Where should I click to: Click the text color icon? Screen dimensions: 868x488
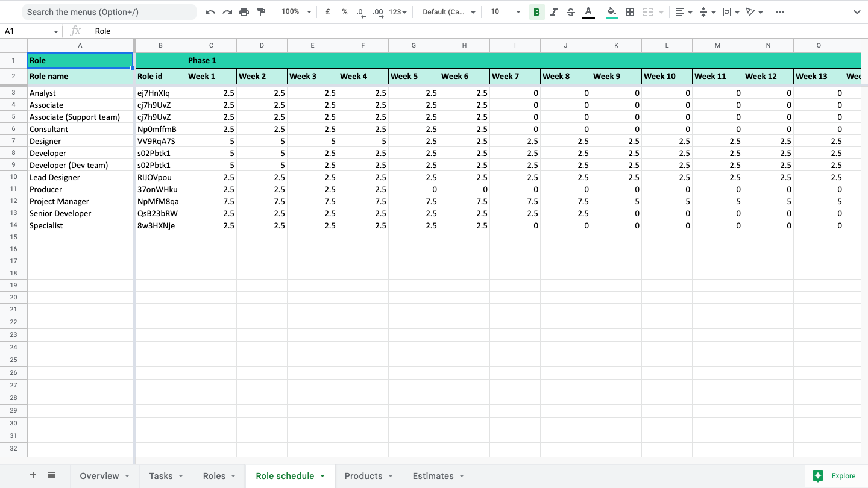click(588, 12)
